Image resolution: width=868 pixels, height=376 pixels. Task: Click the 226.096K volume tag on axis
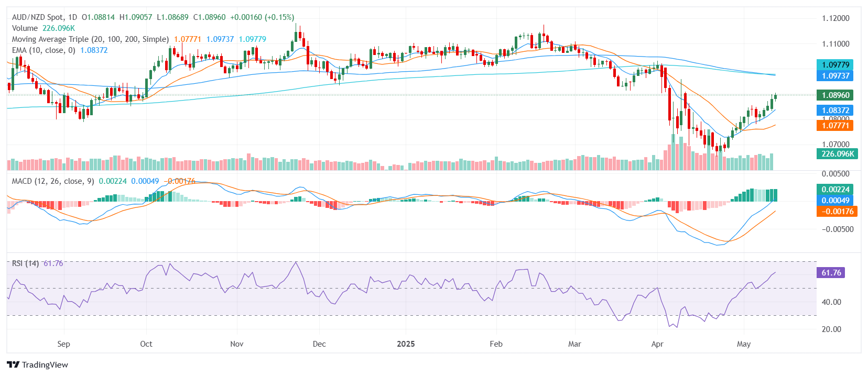pyautogui.click(x=837, y=154)
